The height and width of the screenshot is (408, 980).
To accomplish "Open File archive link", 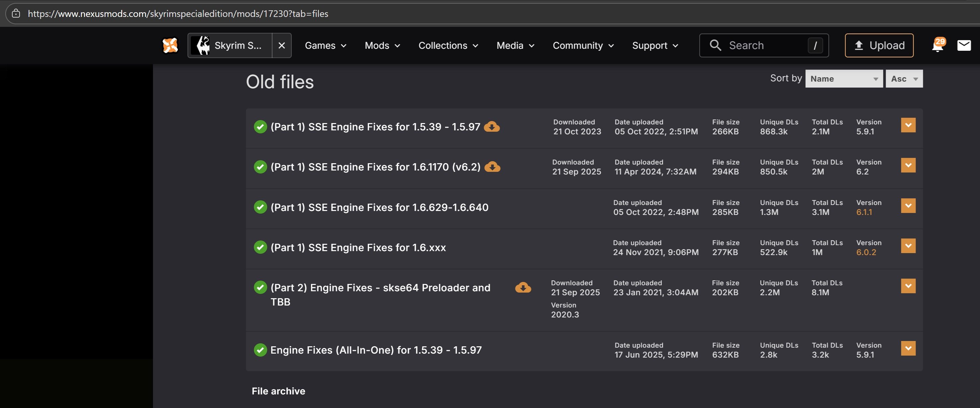I will [x=278, y=391].
